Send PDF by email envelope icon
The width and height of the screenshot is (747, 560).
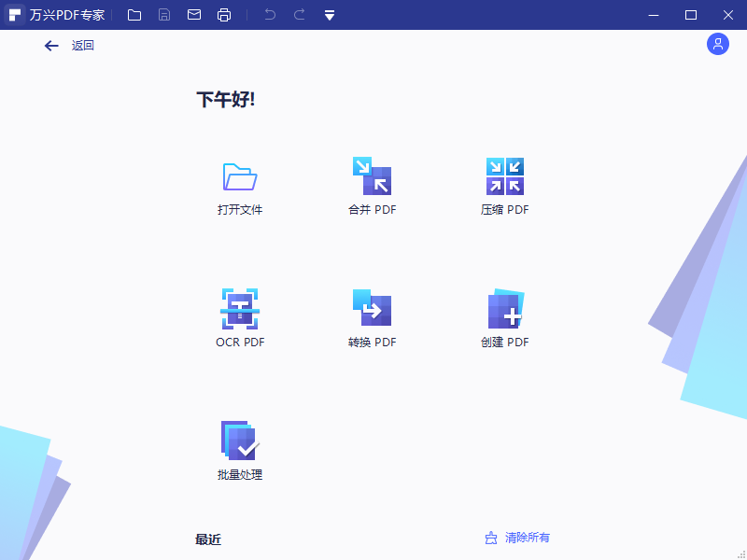pyautogui.click(x=194, y=15)
